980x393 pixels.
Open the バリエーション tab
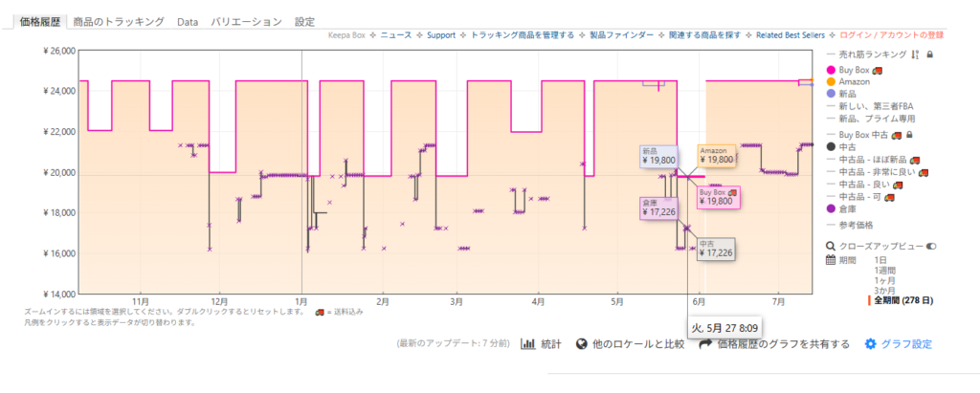click(x=246, y=21)
